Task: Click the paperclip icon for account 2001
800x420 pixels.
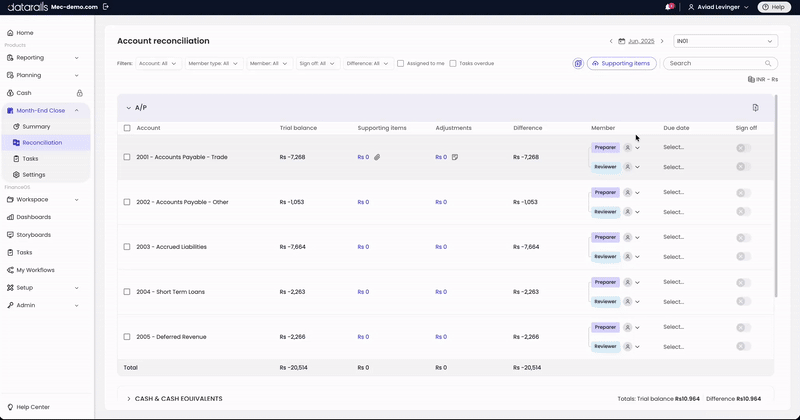Action: click(377, 157)
